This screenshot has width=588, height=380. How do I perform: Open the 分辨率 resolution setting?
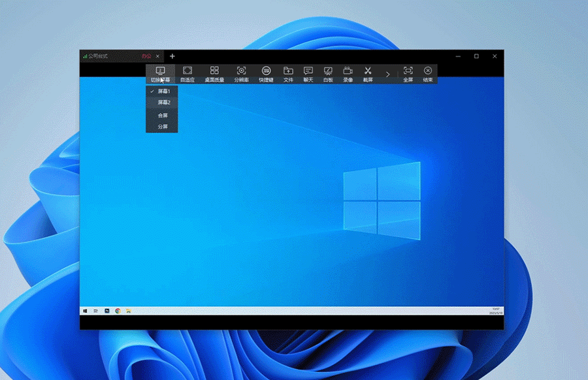pyautogui.click(x=241, y=74)
